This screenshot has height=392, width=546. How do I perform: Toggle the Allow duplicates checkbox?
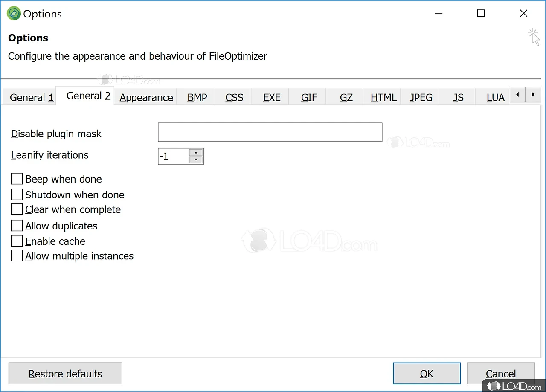tap(17, 226)
